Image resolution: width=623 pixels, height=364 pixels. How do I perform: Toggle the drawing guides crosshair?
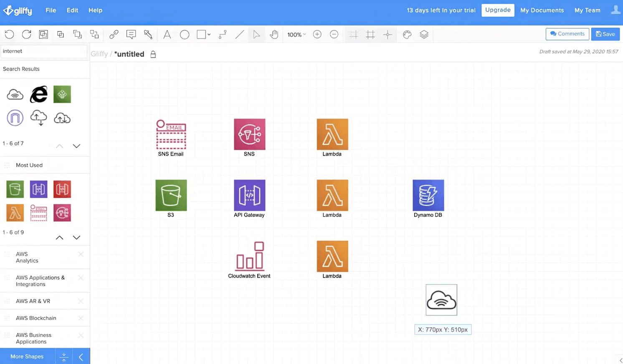pyautogui.click(x=387, y=35)
